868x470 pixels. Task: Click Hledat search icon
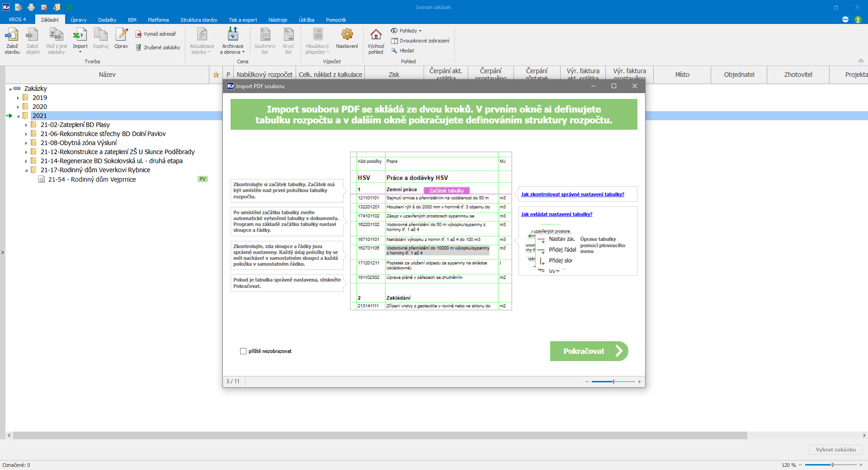coord(394,51)
